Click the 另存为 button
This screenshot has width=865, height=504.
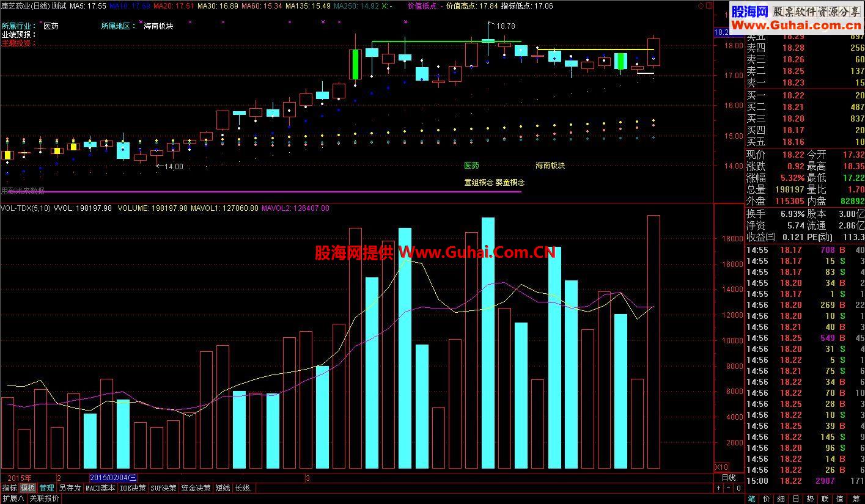tap(70, 488)
